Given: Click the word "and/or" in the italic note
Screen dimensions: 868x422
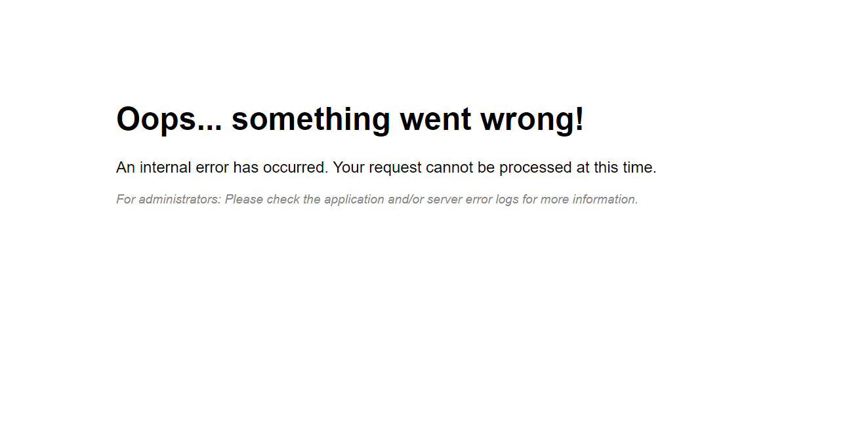Looking at the screenshot, I should pyautogui.click(x=406, y=200).
